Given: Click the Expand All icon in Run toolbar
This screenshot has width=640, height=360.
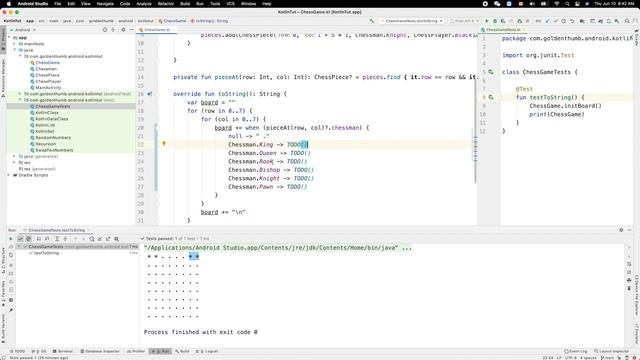Looking at the screenshot, I should click(x=57, y=239).
